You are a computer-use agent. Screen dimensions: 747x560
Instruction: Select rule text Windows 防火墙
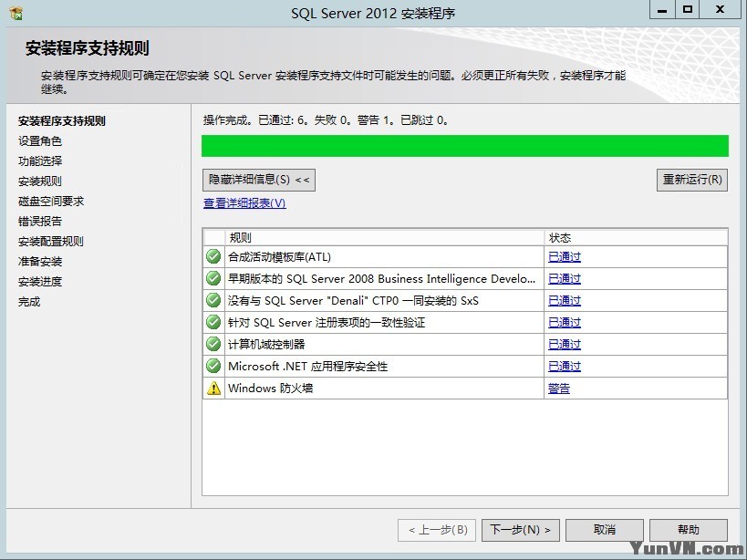coord(271,389)
